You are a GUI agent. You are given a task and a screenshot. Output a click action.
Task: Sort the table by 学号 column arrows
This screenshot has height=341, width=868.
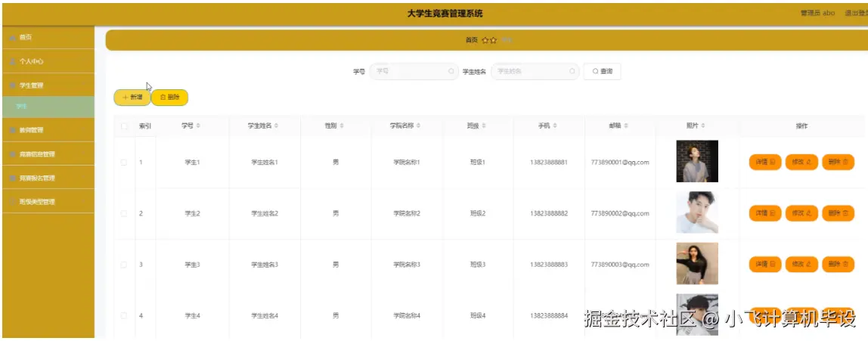(x=198, y=126)
